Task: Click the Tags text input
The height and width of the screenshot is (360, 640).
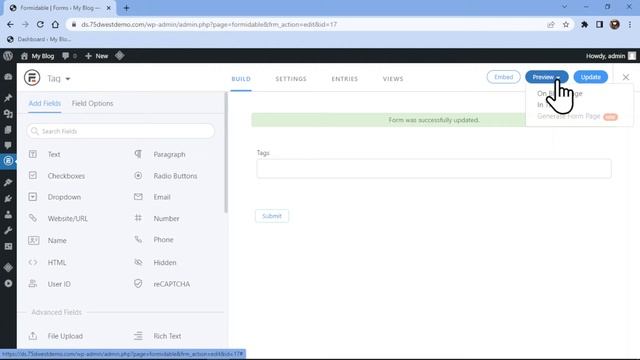Action: point(434,169)
